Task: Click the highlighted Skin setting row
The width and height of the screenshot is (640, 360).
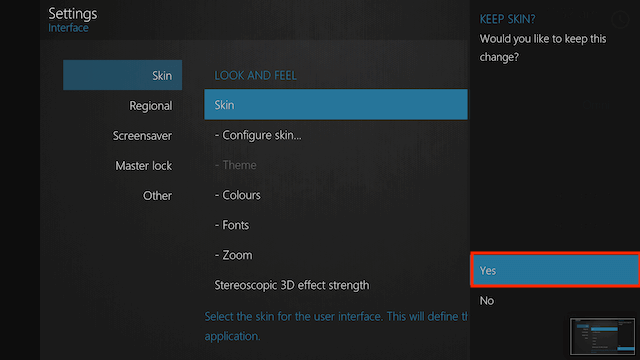Action: coord(336,104)
